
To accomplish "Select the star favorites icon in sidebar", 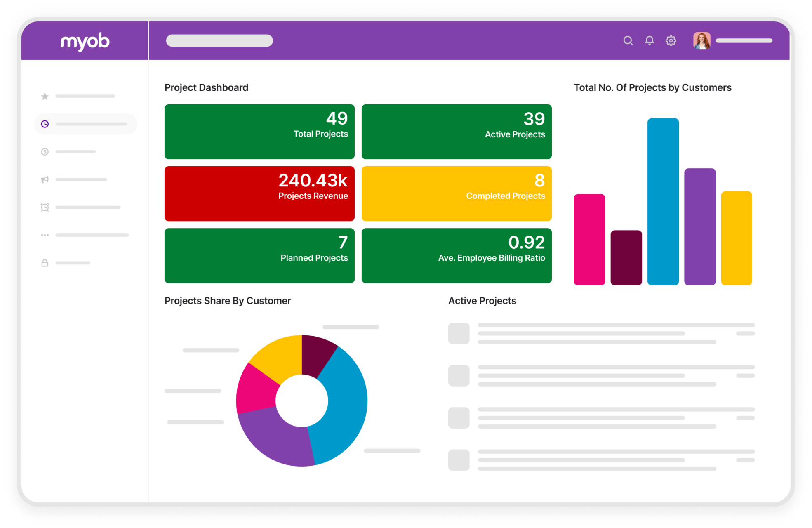I will 45,96.
